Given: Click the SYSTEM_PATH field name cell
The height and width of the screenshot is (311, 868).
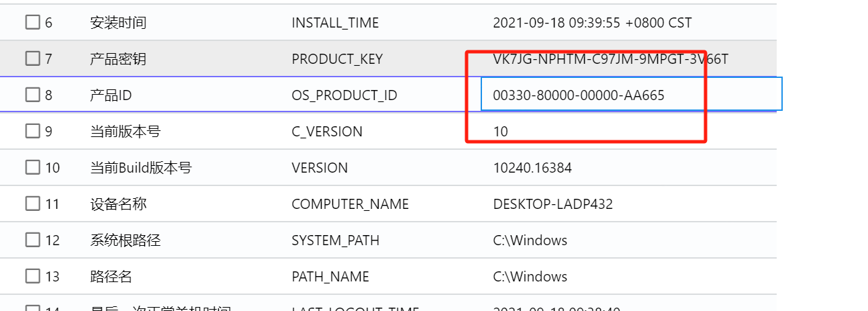Looking at the screenshot, I should 335,240.
